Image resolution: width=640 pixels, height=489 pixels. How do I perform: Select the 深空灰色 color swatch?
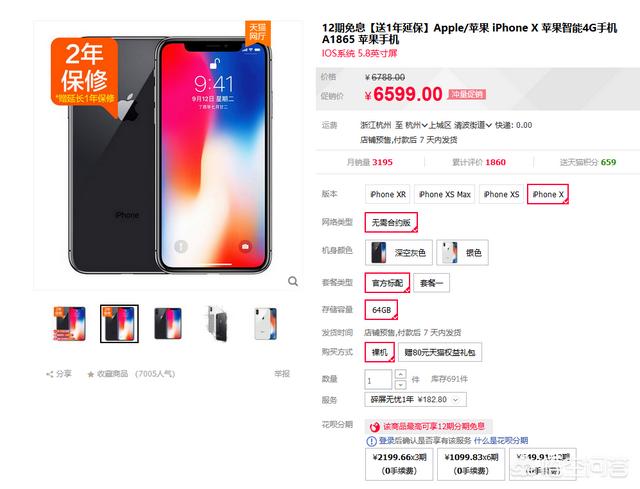tap(399, 253)
